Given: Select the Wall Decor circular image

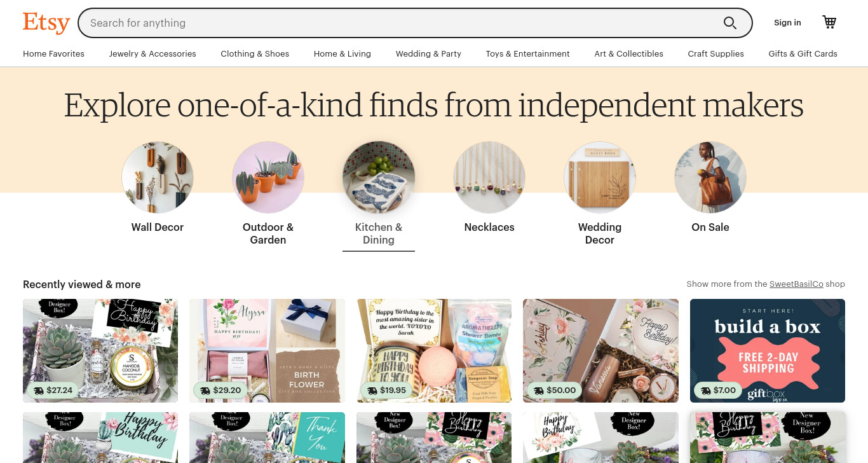Looking at the screenshot, I should tap(158, 177).
